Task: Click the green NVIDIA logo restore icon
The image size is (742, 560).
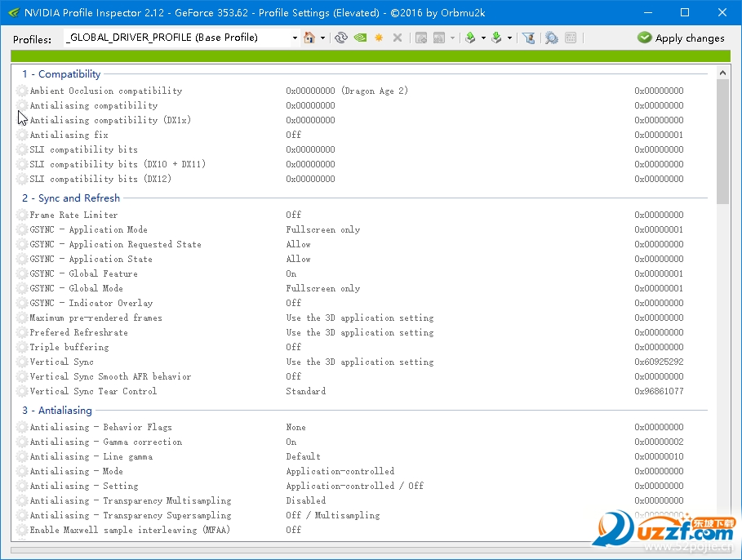Action: coord(360,38)
